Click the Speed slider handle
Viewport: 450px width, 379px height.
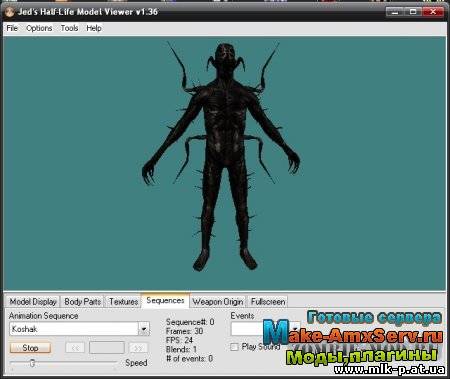click(x=32, y=363)
